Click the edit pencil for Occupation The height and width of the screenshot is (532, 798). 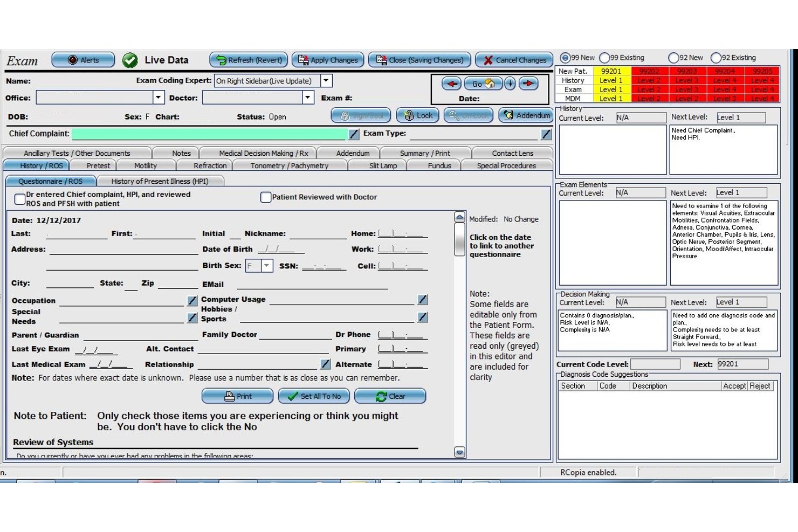point(192,300)
